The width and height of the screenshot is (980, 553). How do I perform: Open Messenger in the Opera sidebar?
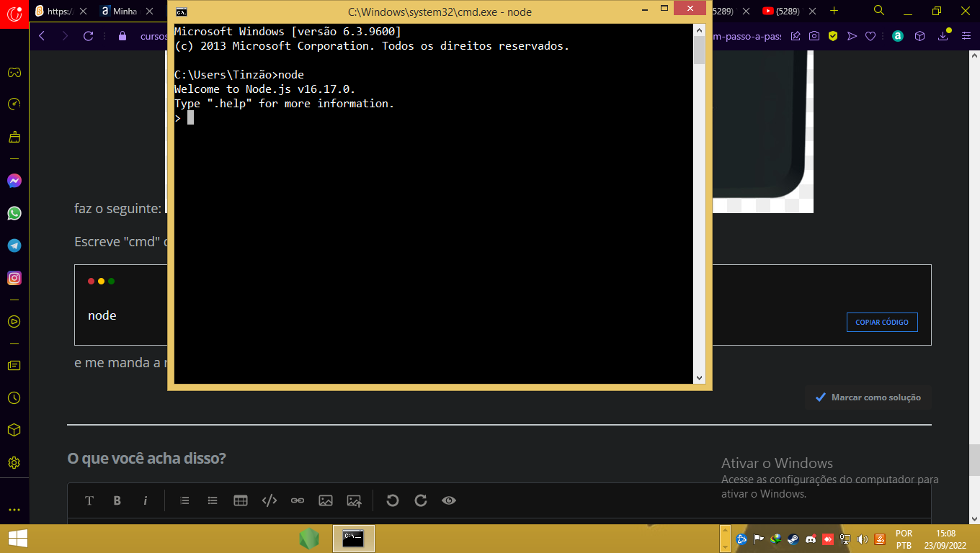(14, 181)
